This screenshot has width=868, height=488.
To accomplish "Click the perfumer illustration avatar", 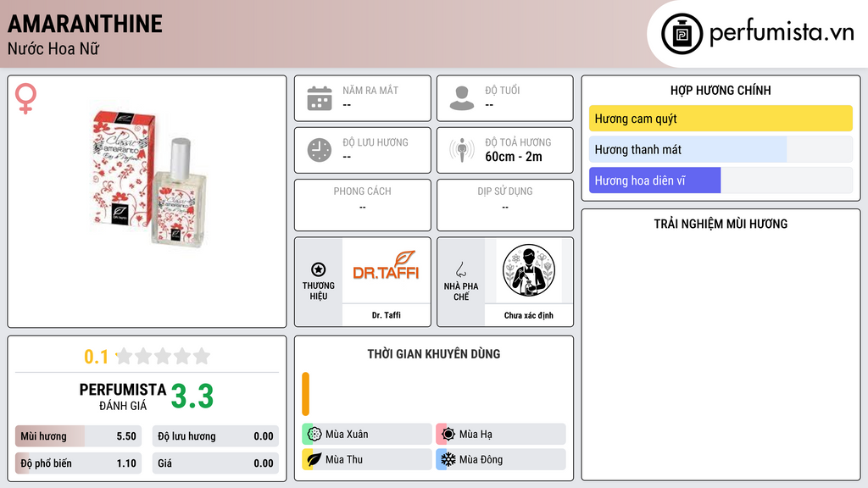I will coord(529,270).
